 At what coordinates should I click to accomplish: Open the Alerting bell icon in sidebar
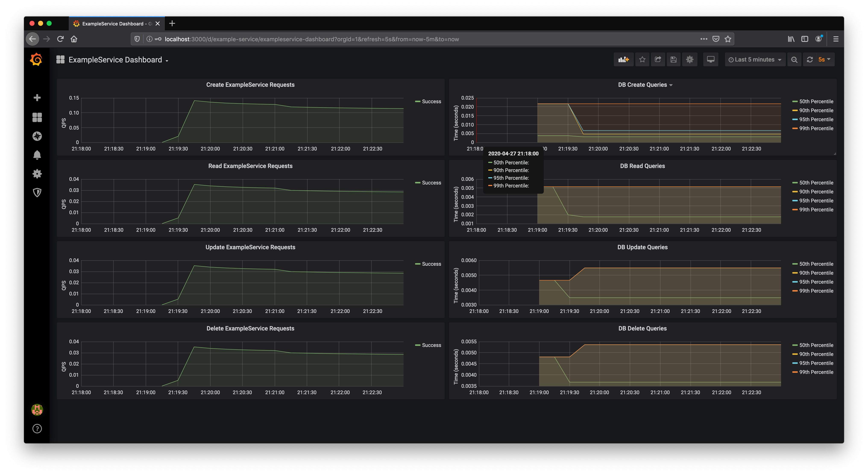(37, 155)
